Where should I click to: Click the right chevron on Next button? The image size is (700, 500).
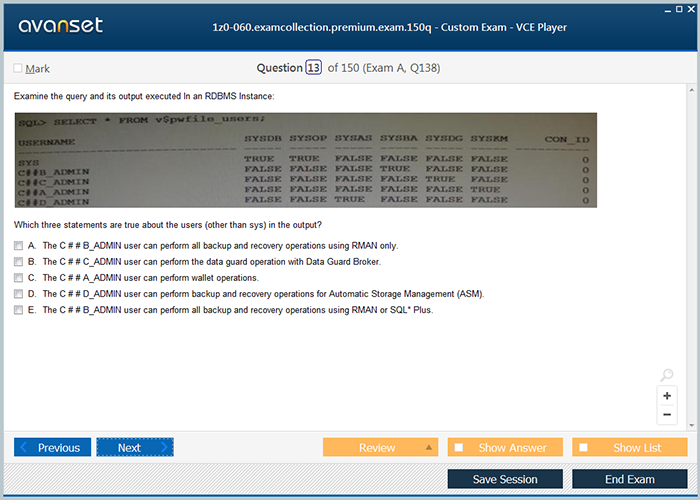pos(164,447)
